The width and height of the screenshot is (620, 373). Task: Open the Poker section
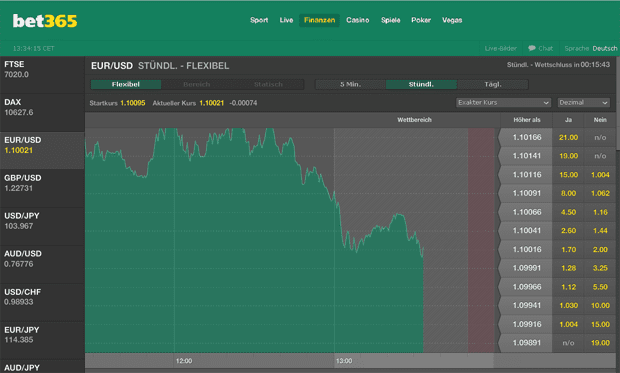point(421,20)
